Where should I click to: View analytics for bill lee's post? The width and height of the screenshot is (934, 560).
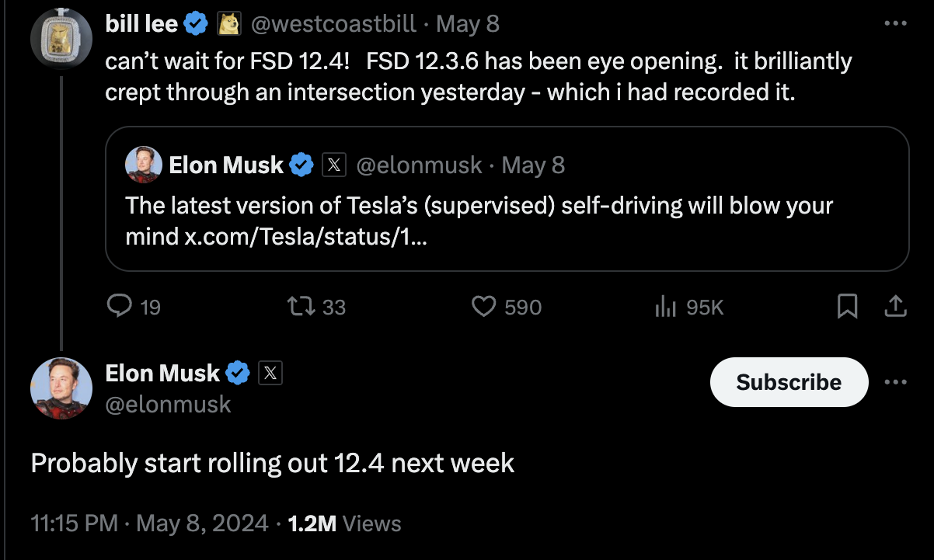(x=665, y=308)
